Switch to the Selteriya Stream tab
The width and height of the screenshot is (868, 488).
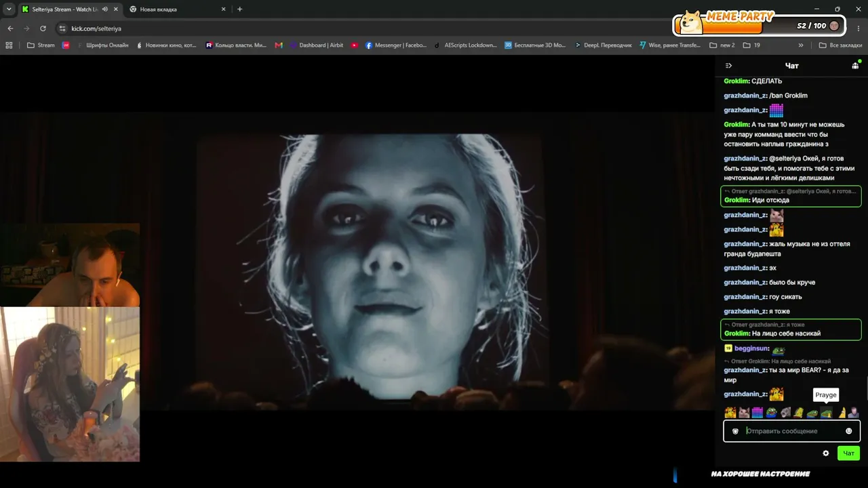click(69, 9)
